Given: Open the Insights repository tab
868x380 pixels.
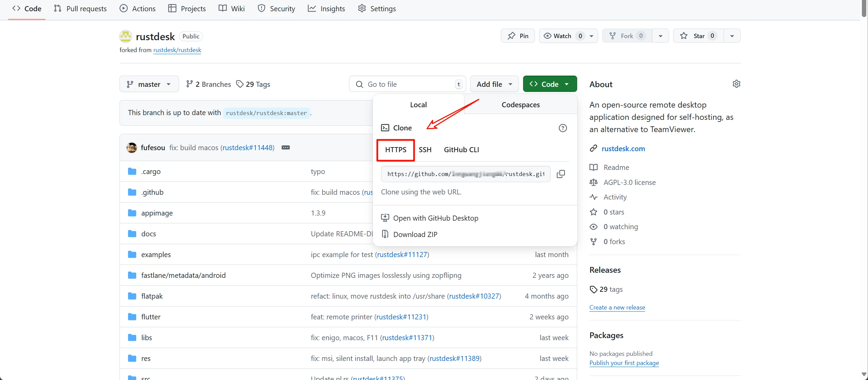Looking at the screenshot, I should click(326, 9).
